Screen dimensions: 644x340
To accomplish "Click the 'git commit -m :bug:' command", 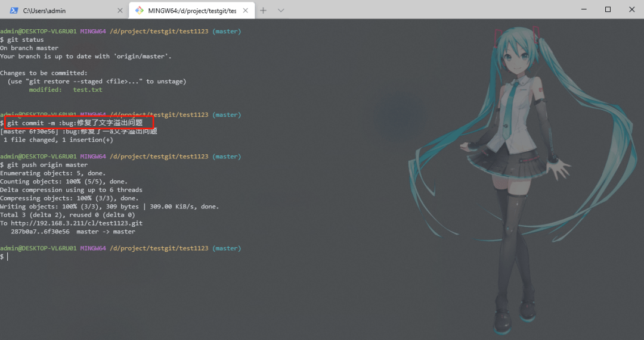I will (x=75, y=123).
